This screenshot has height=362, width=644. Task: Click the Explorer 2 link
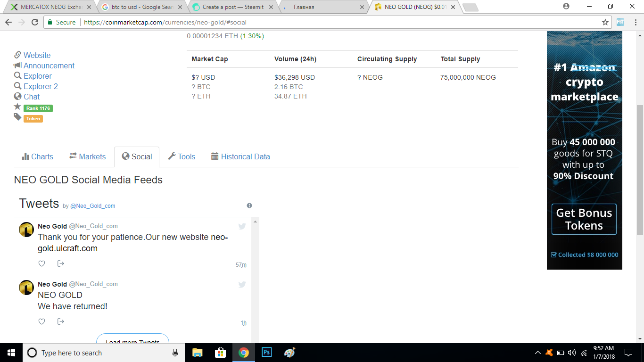(x=41, y=86)
